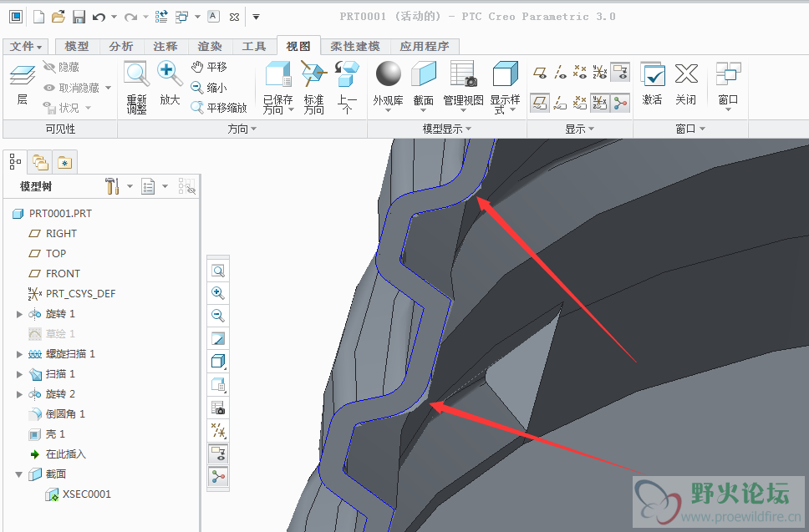Screen dimensions: 809x532
Task: Click the Windows switch icon in quick access toolbar
Action: [x=181, y=17]
